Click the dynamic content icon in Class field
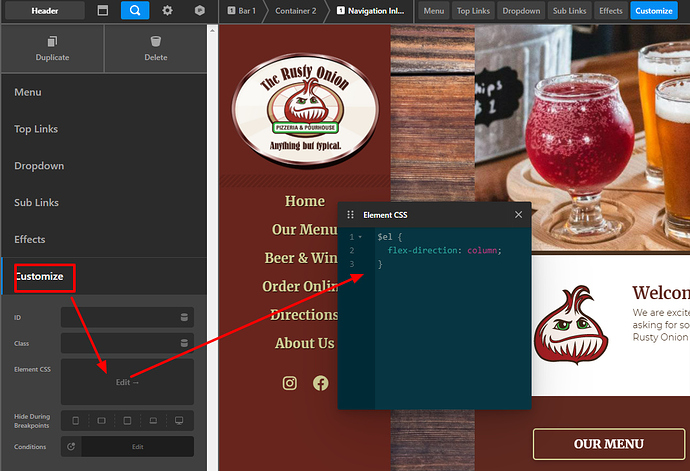 pyautogui.click(x=183, y=343)
